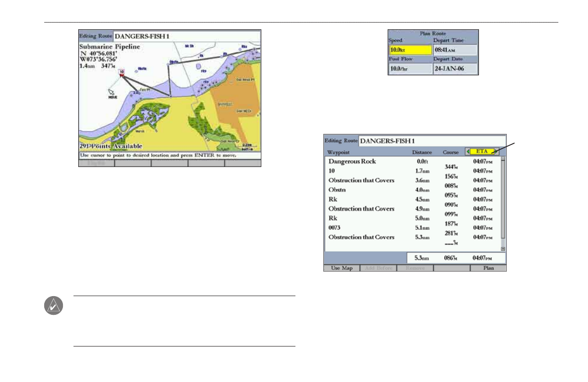Select the red waypoint 10 flag on map
This screenshot has height=382, width=588.
pyautogui.click(x=122, y=72)
